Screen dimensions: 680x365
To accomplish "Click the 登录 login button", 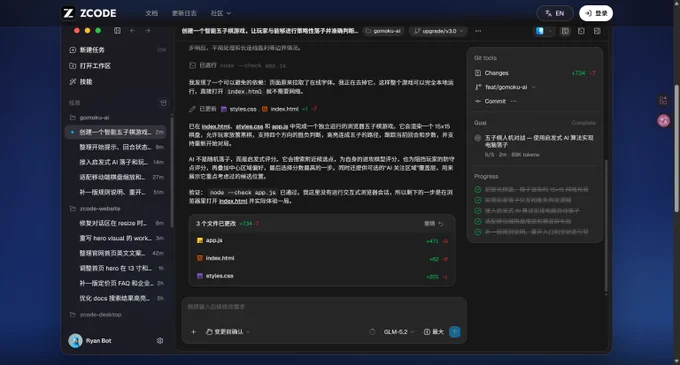I will [596, 13].
